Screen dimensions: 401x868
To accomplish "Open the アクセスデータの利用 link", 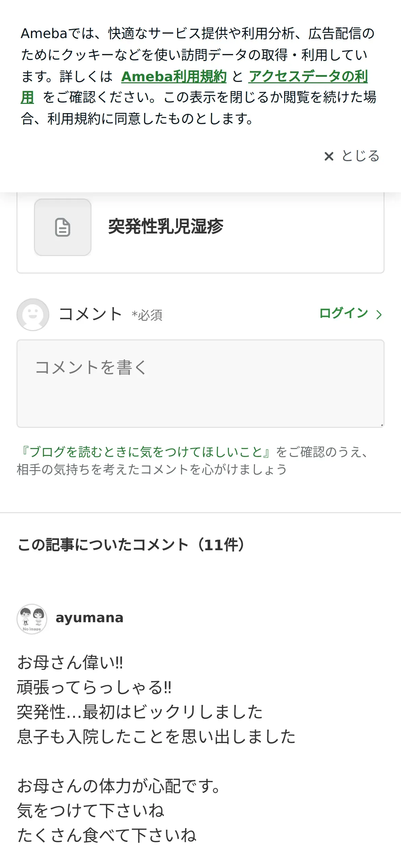I will click(308, 76).
